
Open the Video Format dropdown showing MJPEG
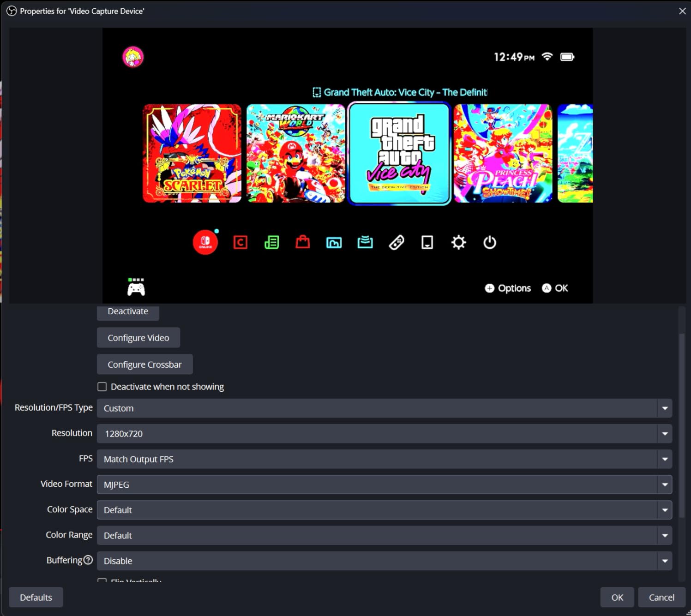coord(385,484)
